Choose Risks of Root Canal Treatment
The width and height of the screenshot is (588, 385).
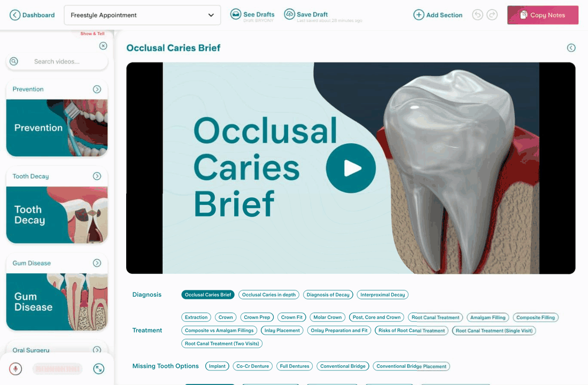coord(412,330)
